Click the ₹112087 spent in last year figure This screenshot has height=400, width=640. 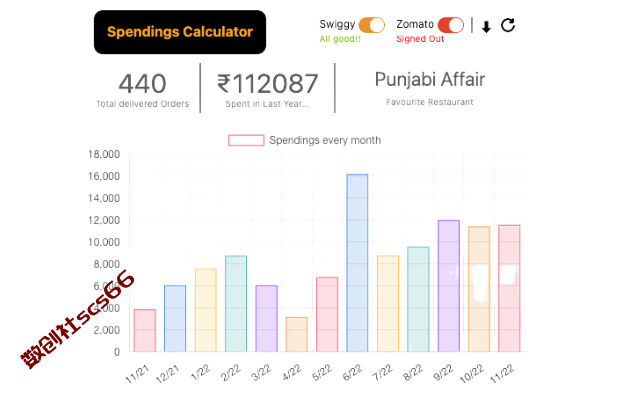[267, 84]
